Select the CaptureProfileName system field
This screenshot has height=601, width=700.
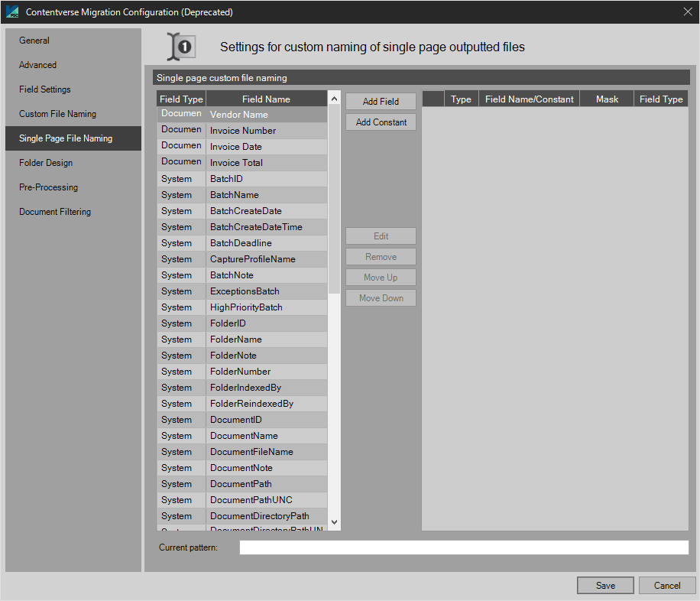(242, 259)
